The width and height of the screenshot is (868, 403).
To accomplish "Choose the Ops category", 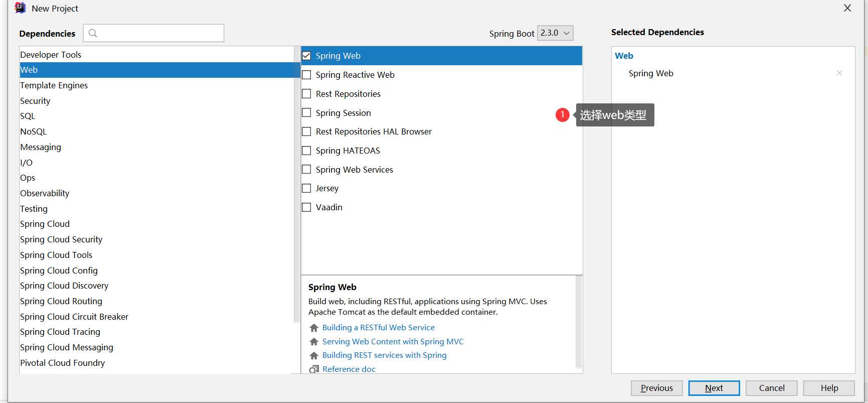I will (x=156, y=178).
